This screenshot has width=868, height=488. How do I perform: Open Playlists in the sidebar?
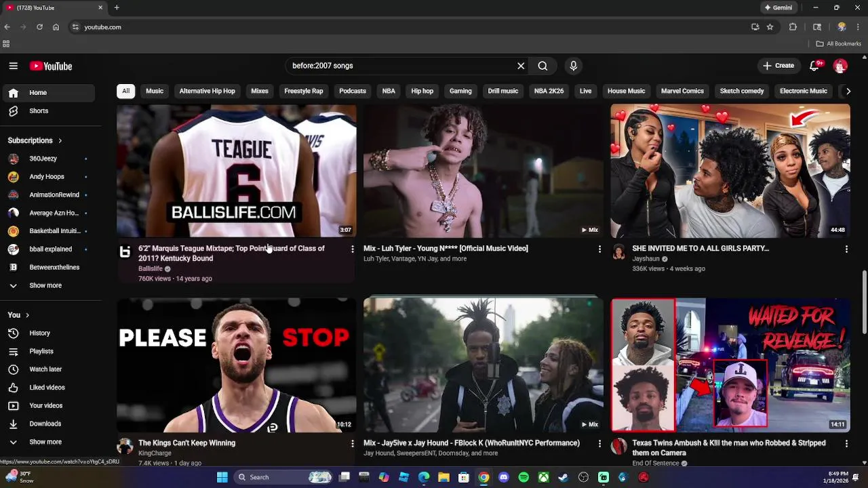(48, 351)
